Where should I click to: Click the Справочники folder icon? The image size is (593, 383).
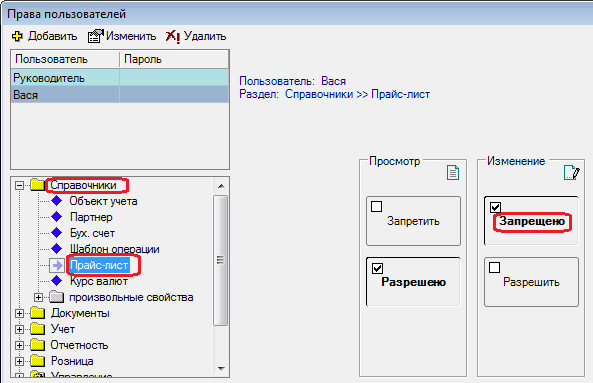coord(37,185)
